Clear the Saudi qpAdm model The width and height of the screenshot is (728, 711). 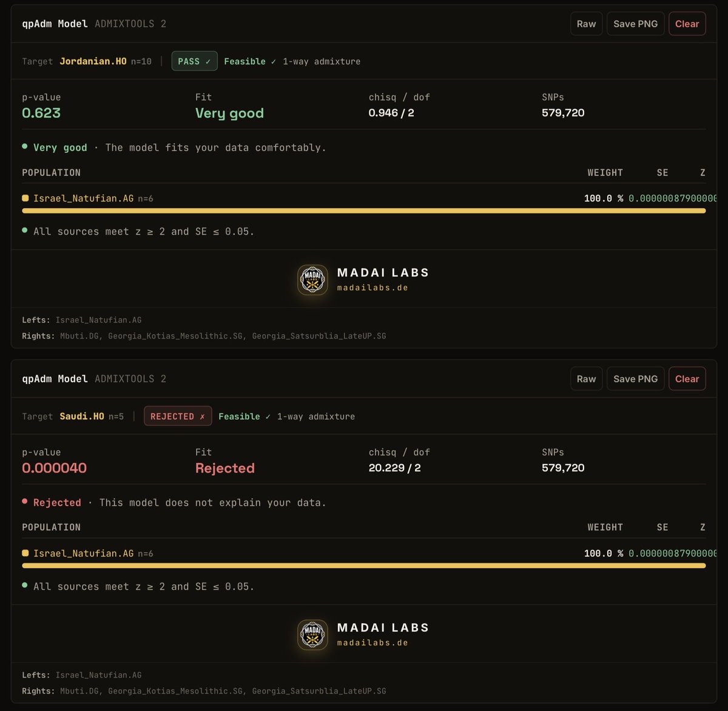pos(687,379)
